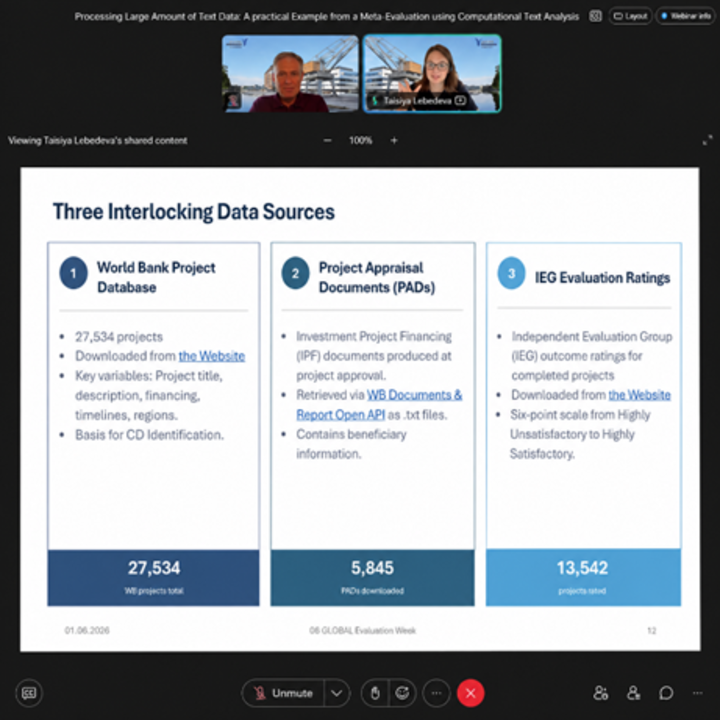This screenshot has width=720, height=720.
Task: Leave webinar with red X button
Action: pyautogui.click(x=470, y=693)
